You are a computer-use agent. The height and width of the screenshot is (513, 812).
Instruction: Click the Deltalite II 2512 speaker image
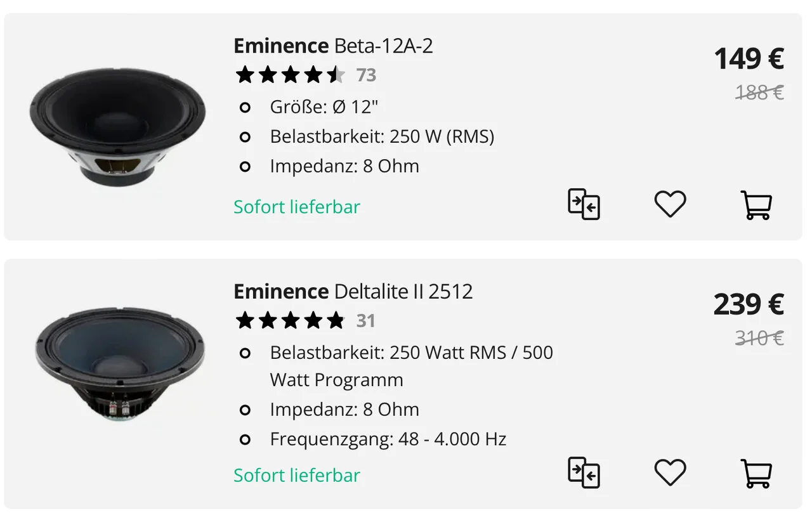click(119, 363)
